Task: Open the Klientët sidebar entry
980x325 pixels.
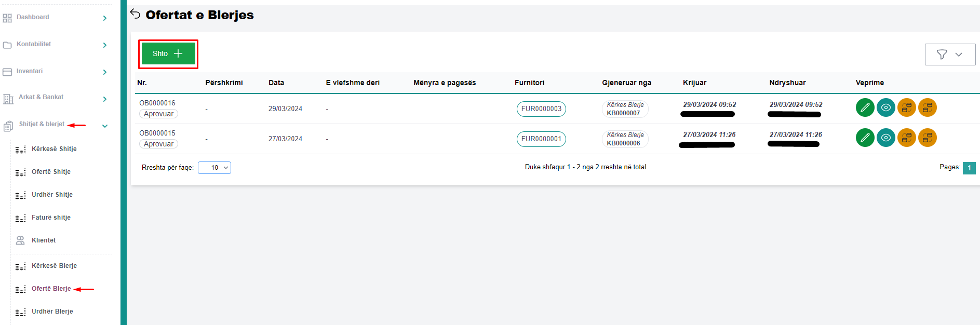Action: coord(44,240)
